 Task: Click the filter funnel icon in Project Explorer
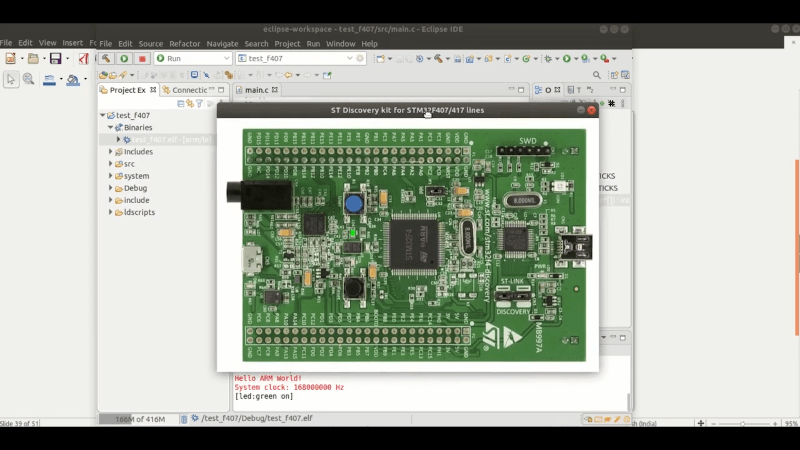tap(200, 103)
